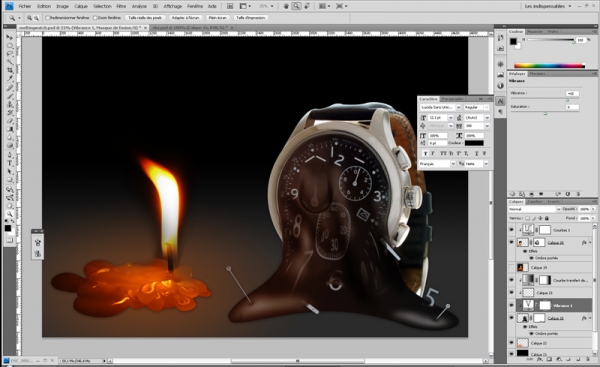Select the Hand tool in the application bar
Screen dimensions: 600x367
[286, 6]
